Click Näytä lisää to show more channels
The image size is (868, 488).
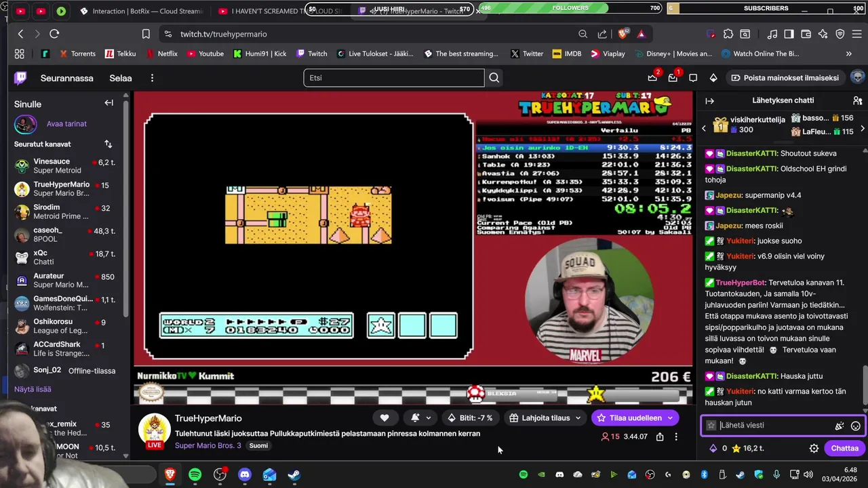(x=33, y=389)
